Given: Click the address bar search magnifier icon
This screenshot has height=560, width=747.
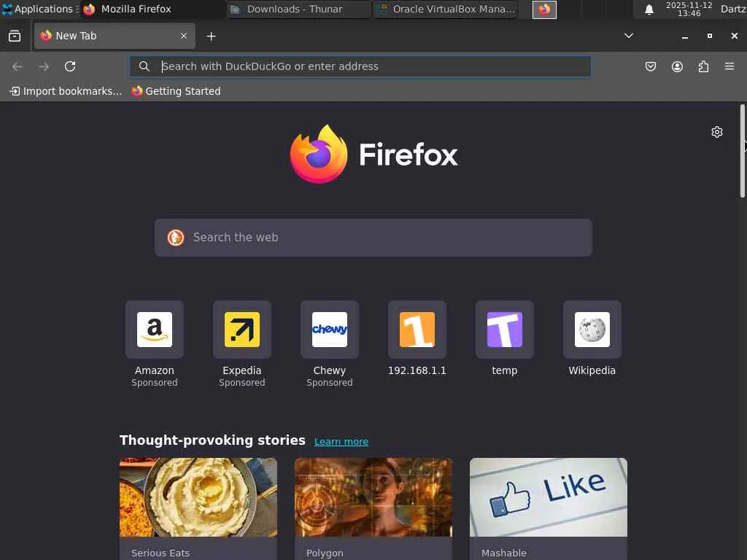Looking at the screenshot, I should 144,66.
